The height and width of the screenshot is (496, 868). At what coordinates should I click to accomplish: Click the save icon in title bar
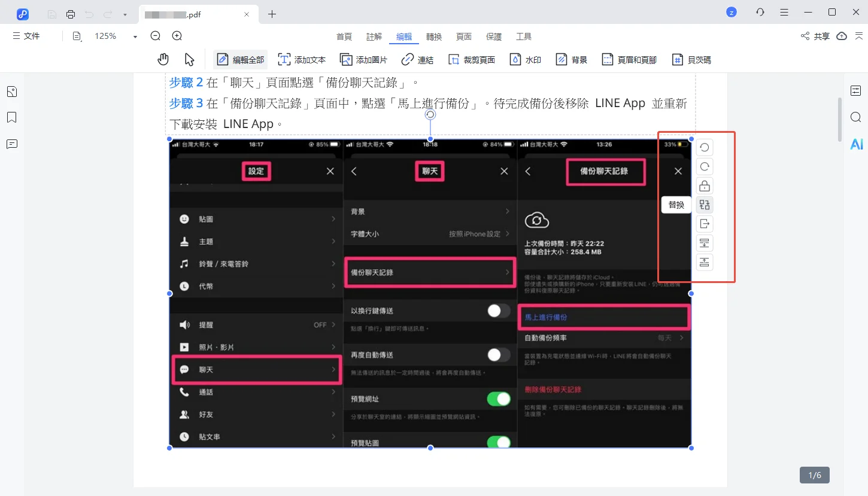[52, 14]
